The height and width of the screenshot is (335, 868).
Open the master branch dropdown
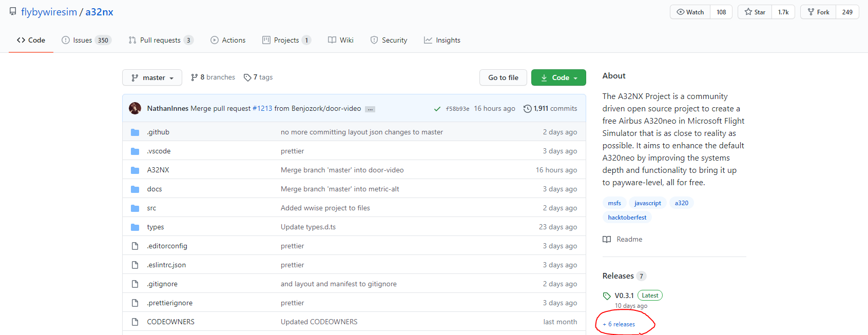(x=152, y=77)
